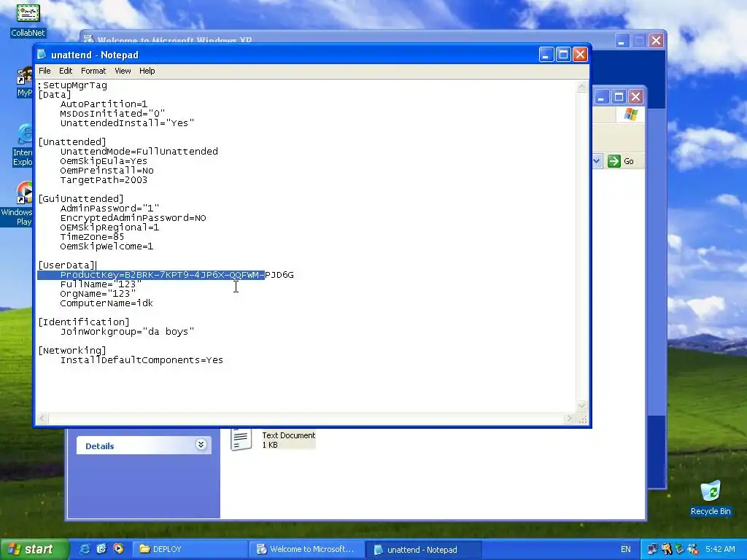The width and height of the screenshot is (747, 560).
Task: Click the unattend - Notepad taskbar button
Action: click(x=424, y=549)
